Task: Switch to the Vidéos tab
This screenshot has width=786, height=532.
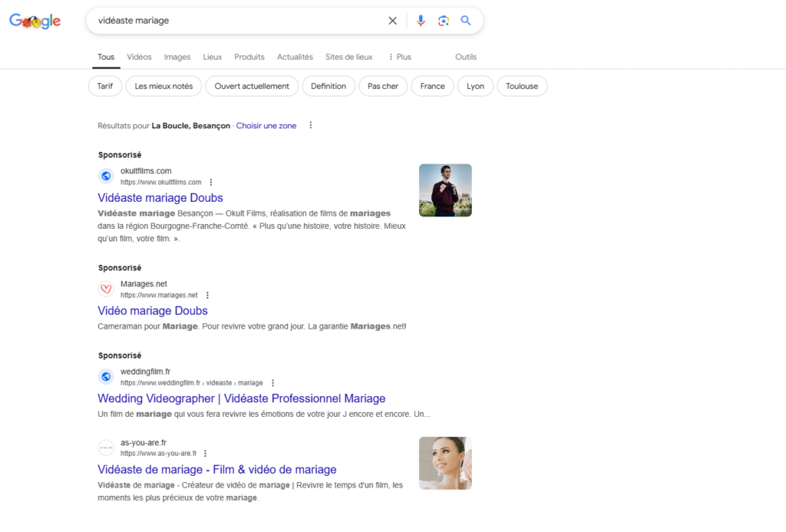Action: pyautogui.click(x=139, y=57)
